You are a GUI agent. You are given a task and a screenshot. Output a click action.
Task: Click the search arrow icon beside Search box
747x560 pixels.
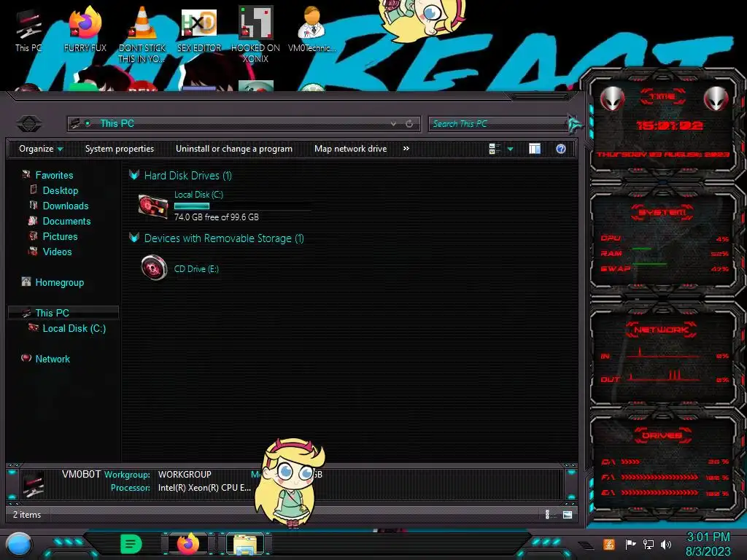click(x=574, y=124)
